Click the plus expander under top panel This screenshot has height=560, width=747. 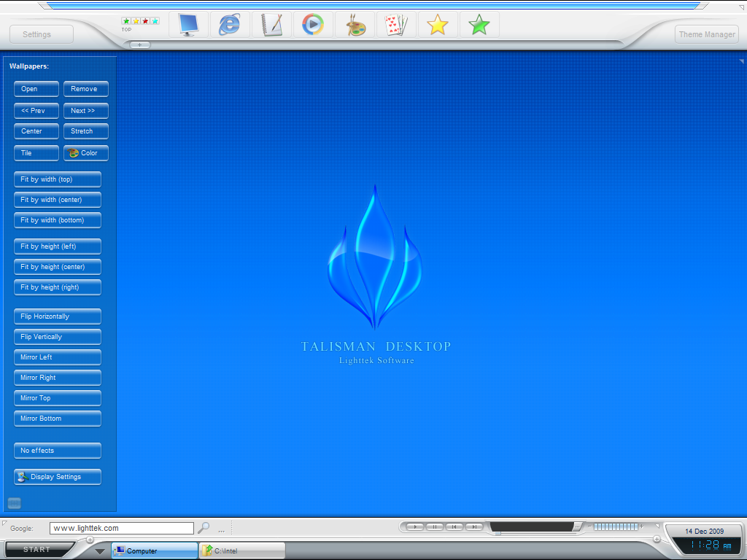pyautogui.click(x=140, y=45)
